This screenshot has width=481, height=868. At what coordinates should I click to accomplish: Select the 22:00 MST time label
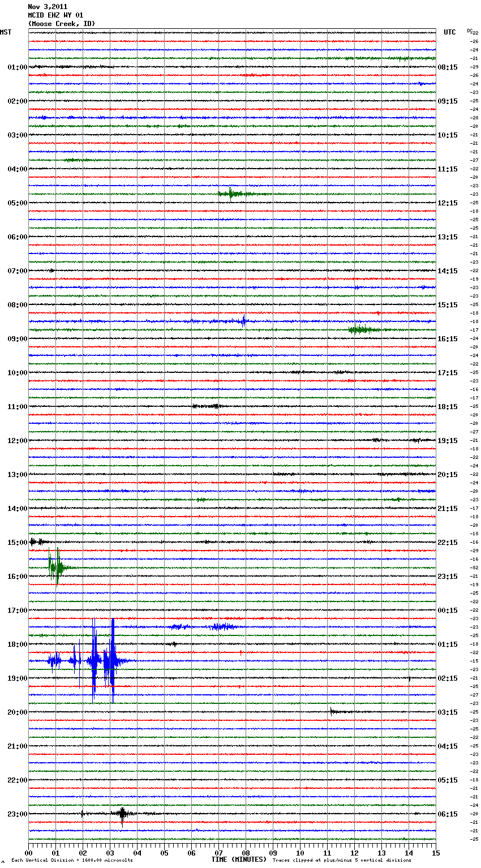tap(17, 780)
